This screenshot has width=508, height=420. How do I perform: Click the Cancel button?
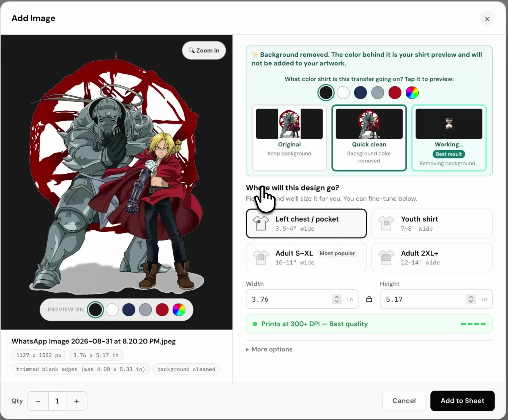(x=404, y=401)
